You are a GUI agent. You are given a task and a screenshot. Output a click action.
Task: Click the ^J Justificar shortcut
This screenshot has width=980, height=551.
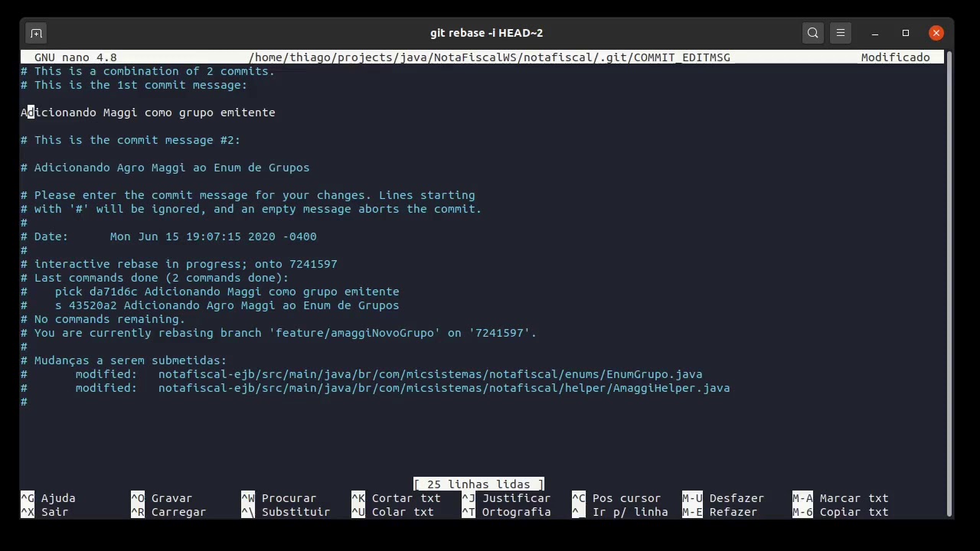(x=506, y=498)
